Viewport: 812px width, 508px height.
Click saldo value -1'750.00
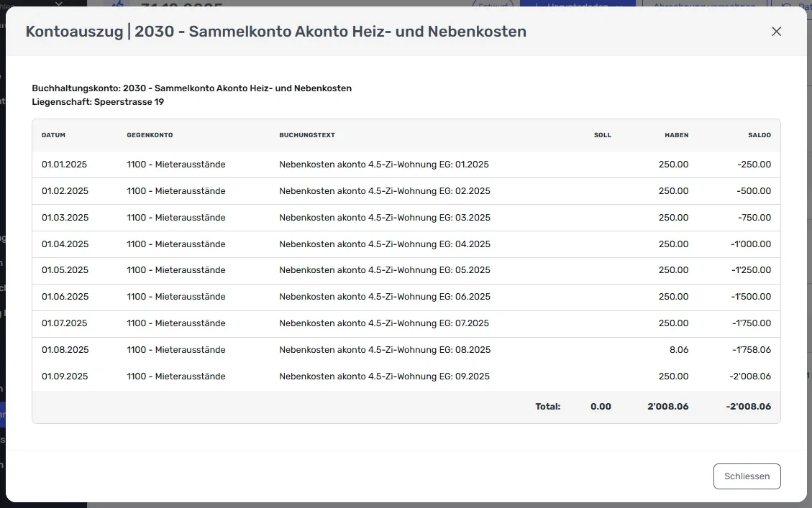[752, 323]
